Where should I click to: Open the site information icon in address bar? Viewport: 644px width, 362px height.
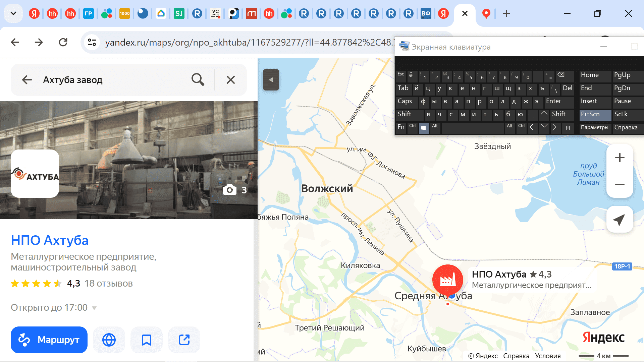pos(92,42)
